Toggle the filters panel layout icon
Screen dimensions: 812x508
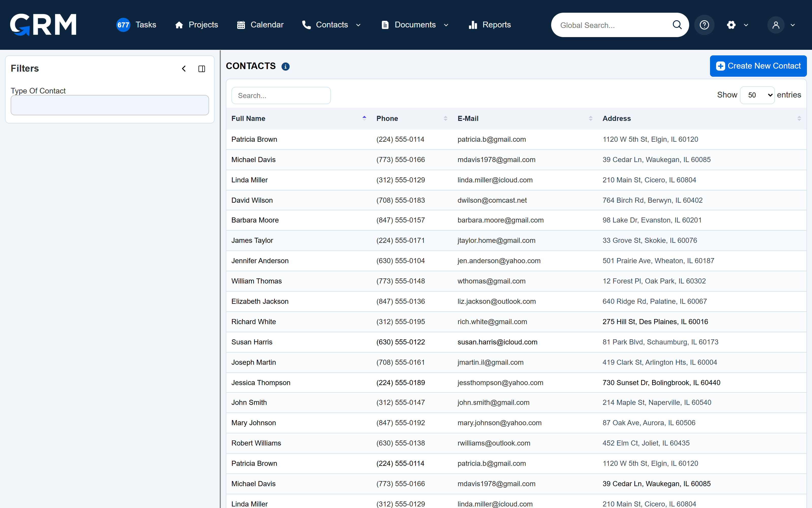pos(202,69)
